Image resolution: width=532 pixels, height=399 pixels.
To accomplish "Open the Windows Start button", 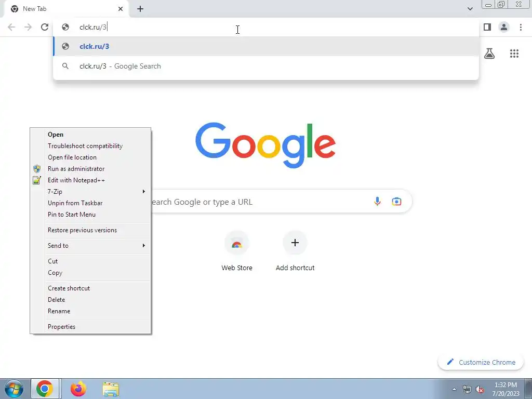I will point(14,389).
